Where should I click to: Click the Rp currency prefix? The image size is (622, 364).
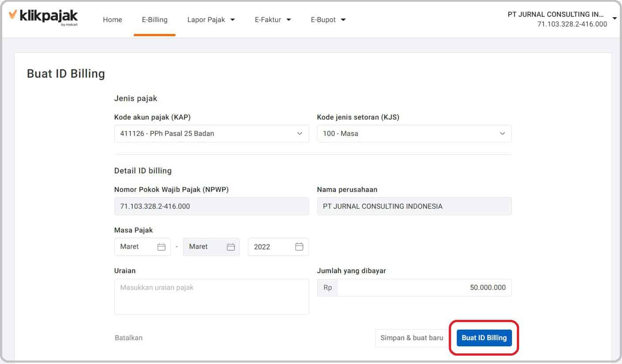pyautogui.click(x=327, y=287)
